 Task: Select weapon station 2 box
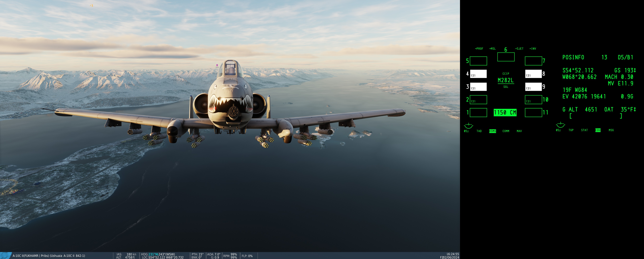[478, 100]
